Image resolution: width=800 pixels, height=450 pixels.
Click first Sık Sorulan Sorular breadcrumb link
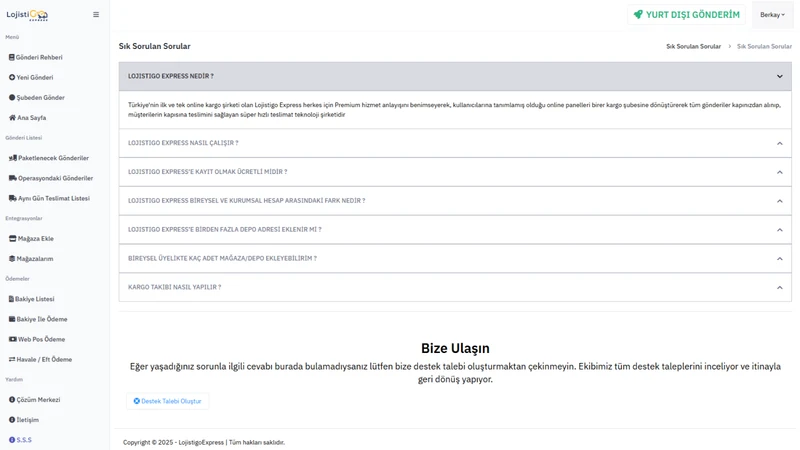click(x=693, y=46)
